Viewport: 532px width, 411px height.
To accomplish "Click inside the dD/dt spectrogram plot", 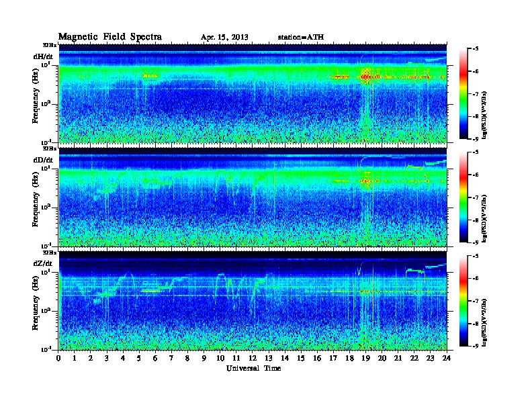I will pos(253,197).
